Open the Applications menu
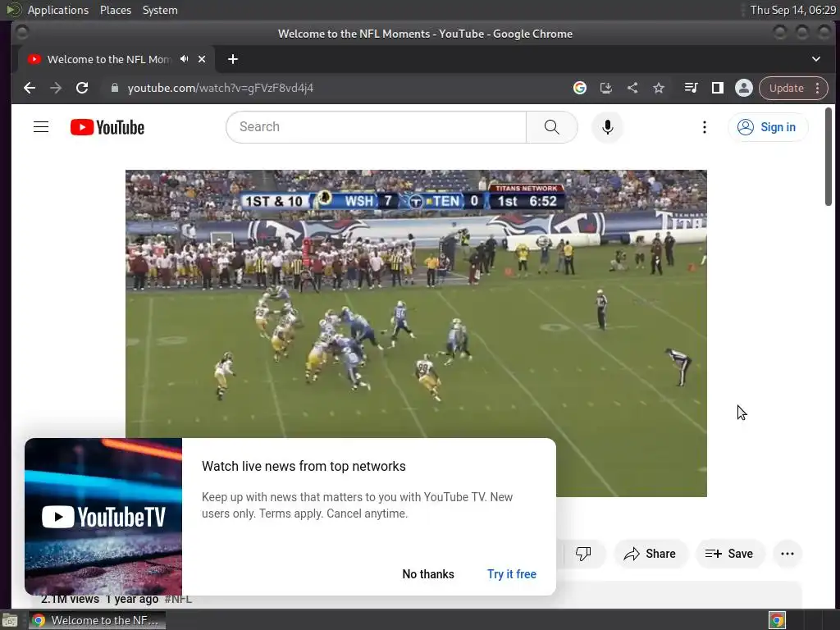840x630 pixels. pos(58,10)
